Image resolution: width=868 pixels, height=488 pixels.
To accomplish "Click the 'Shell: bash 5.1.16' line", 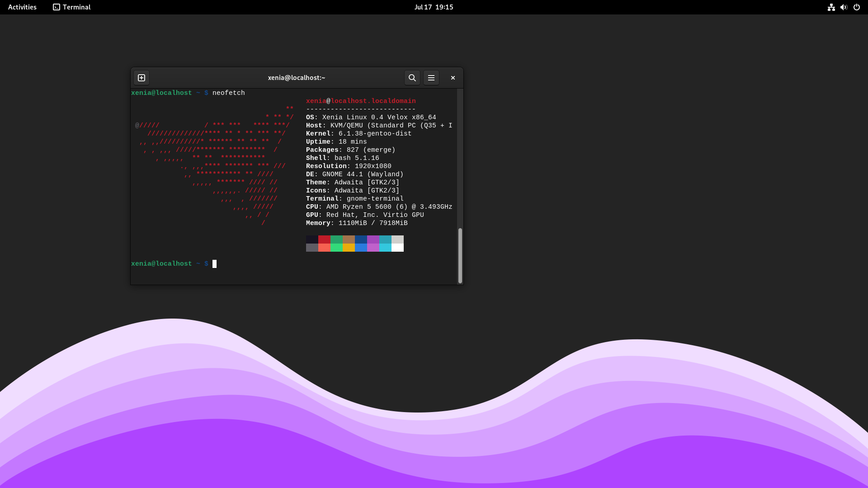I will [x=343, y=158].
